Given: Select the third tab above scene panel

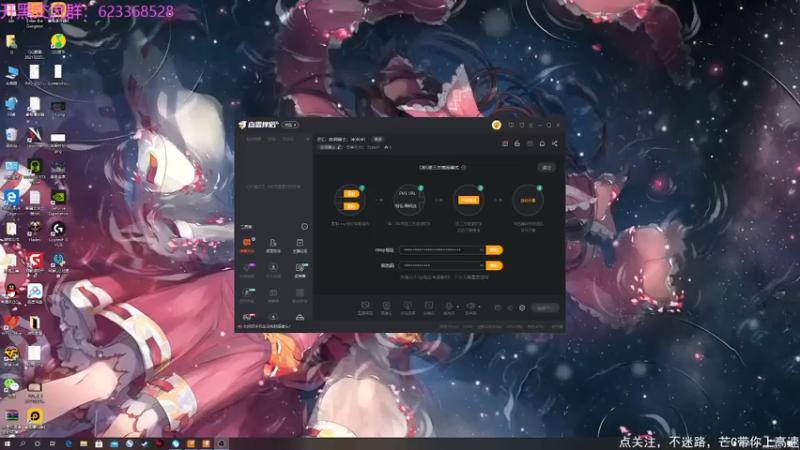Looking at the screenshot, I should [x=288, y=139].
